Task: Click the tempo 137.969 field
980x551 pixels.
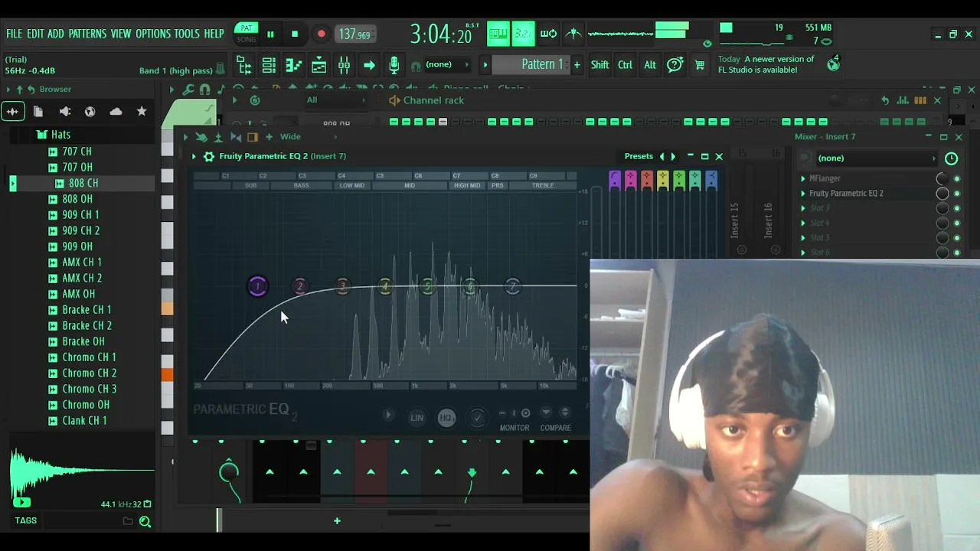Action: point(354,34)
